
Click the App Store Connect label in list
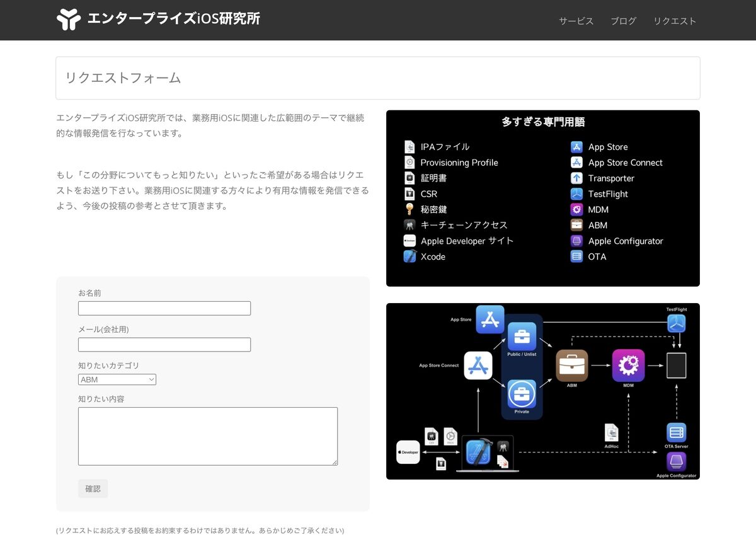click(x=626, y=163)
